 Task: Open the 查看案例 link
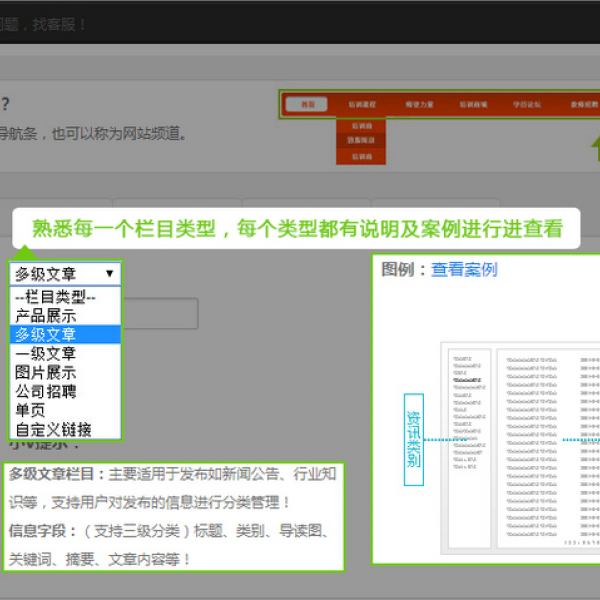point(463,270)
